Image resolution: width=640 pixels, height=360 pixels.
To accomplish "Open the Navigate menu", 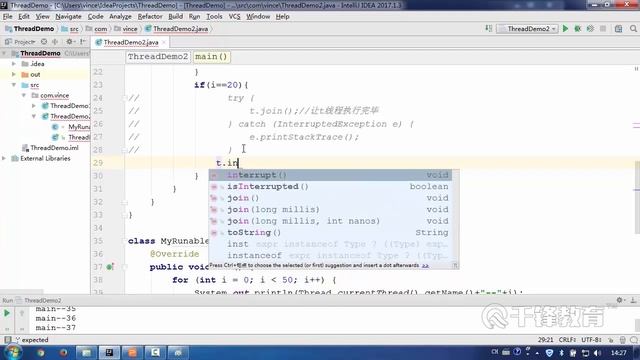I will click(x=68, y=16).
